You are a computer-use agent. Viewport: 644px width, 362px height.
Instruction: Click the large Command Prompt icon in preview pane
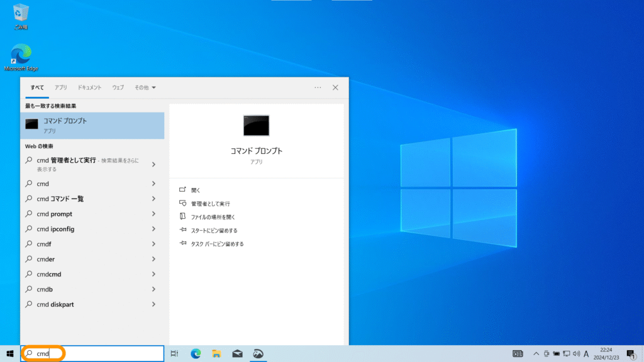click(x=257, y=125)
